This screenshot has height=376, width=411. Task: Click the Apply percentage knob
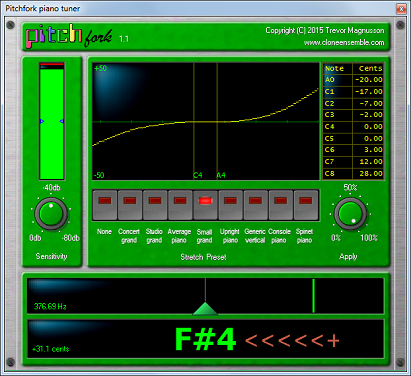click(350, 214)
